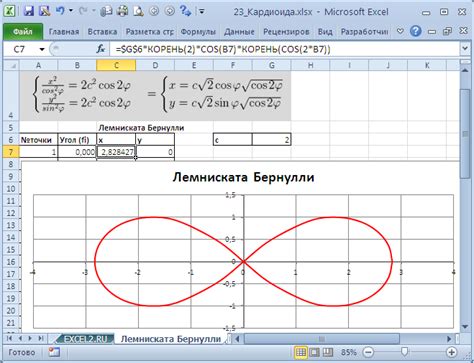The image size is (474, 363).
Task: Click the round forward navigation arrow icon
Action: 170,12
